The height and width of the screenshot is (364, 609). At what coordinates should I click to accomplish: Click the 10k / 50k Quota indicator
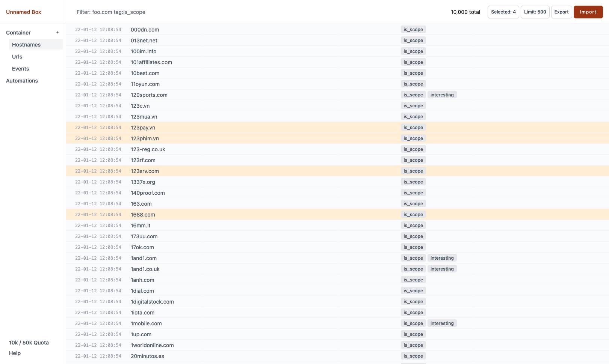point(29,343)
